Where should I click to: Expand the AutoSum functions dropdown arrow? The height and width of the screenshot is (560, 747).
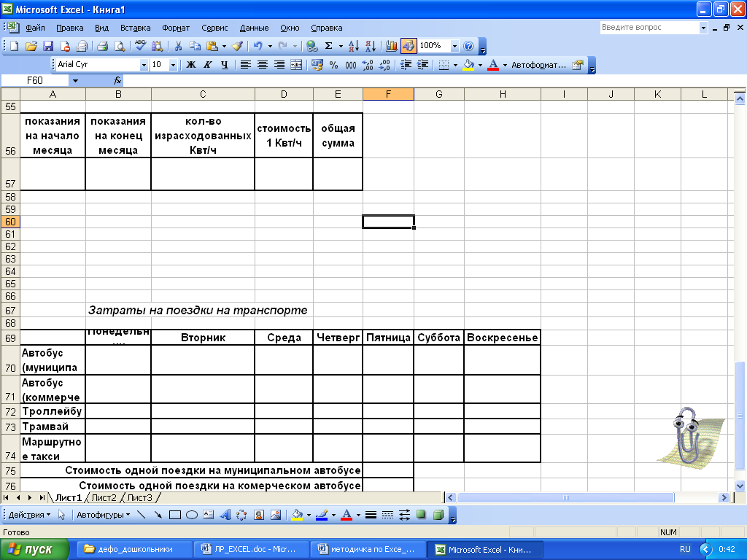click(341, 46)
